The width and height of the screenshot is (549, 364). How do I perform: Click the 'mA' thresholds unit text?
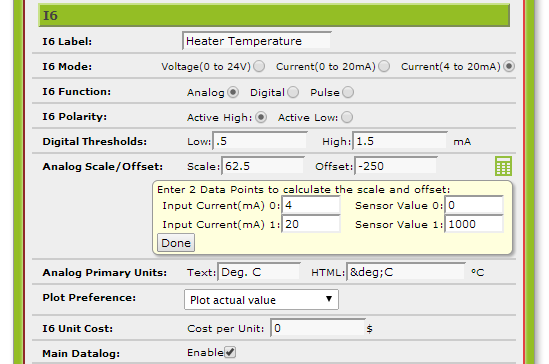pyautogui.click(x=462, y=142)
